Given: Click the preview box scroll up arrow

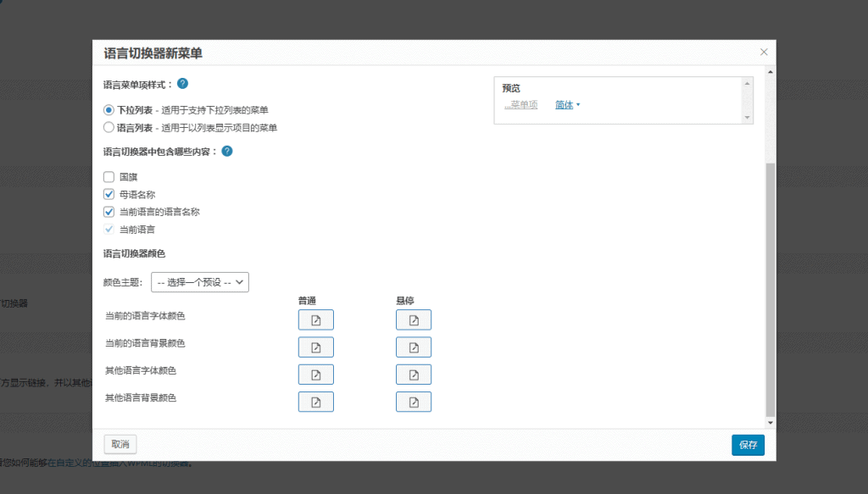Looking at the screenshot, I should 747,84.
